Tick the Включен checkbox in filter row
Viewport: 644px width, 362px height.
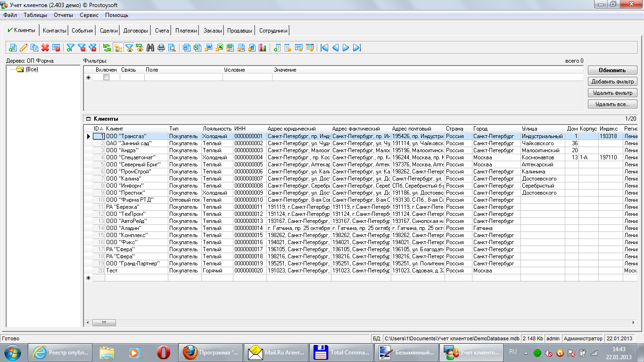pos(106,77)
